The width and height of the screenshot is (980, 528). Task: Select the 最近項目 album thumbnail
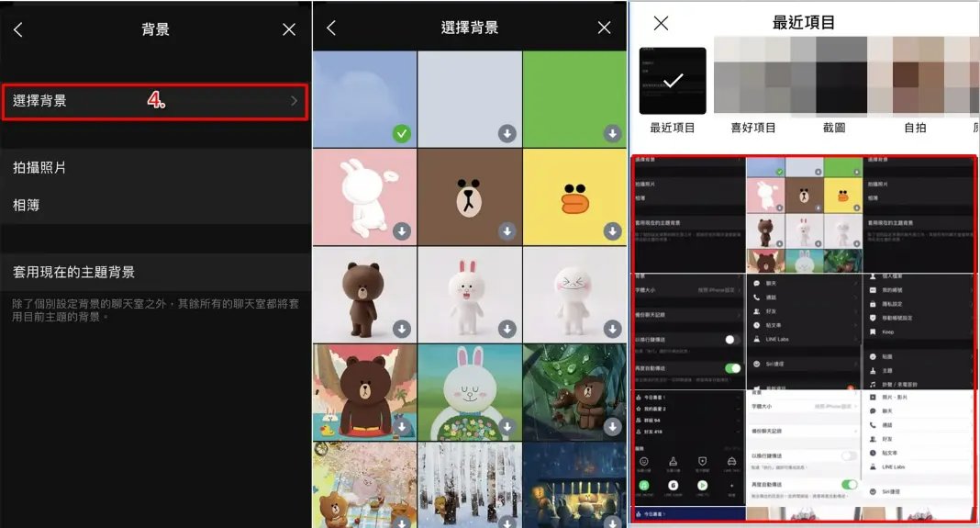point(673,81)
